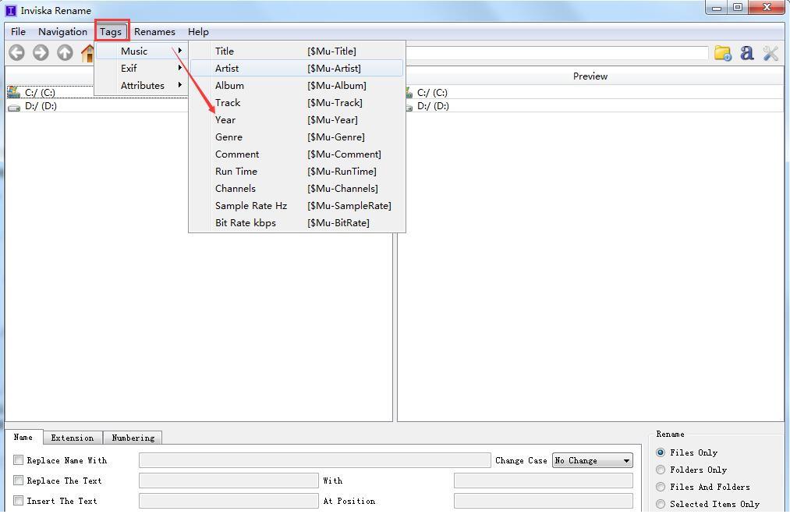
Task: Open the tools wrench icon
Action: coord(771,53)
